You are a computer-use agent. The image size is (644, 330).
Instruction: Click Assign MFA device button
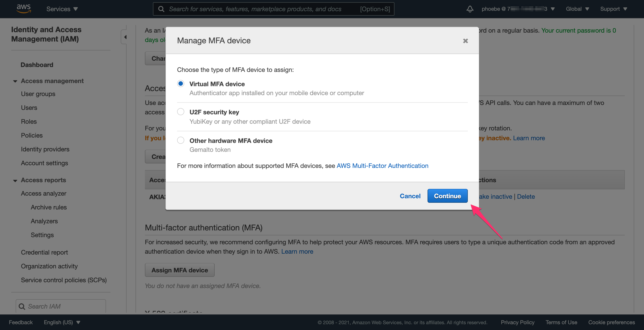click(x=180, y=270)
